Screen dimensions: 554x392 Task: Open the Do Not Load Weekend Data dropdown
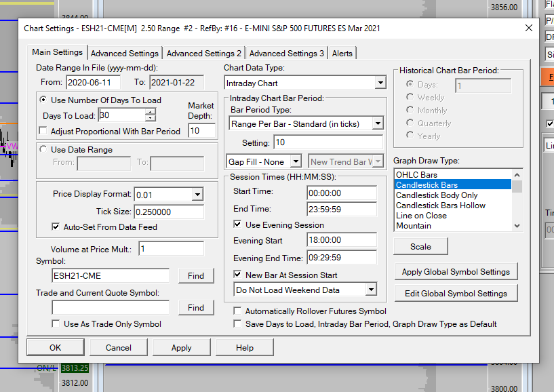coord(371,290)
